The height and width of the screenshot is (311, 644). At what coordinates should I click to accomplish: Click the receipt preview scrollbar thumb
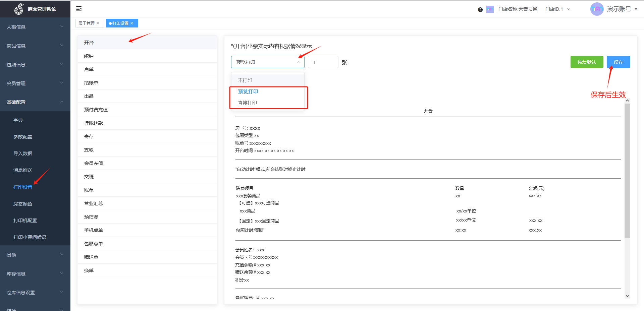(627, 171)
